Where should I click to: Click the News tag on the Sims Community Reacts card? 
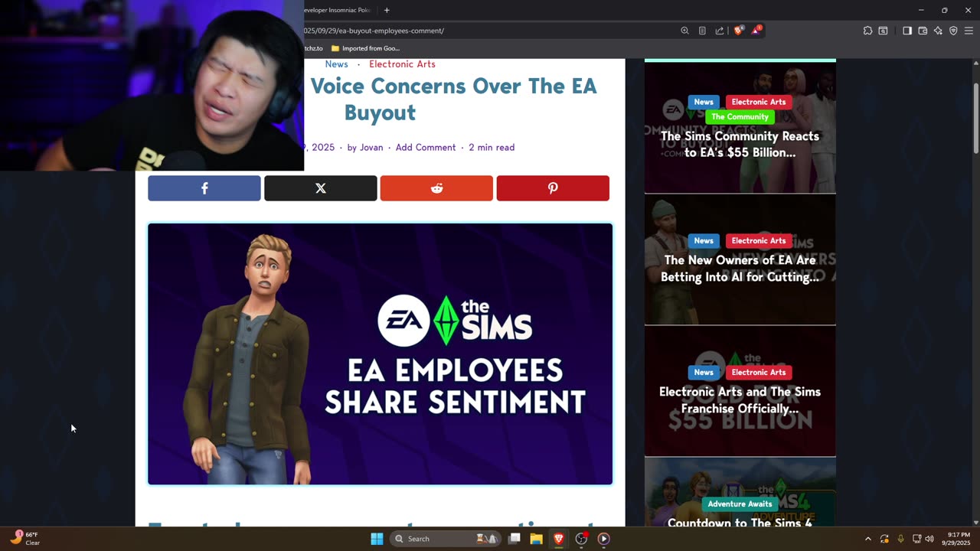pos(704,102)
